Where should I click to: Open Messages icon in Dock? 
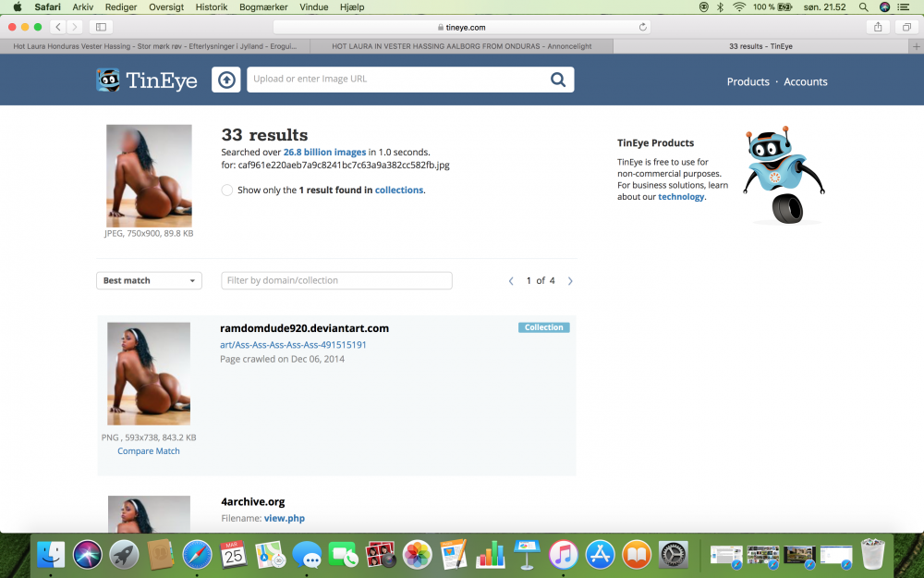(307, 555)
